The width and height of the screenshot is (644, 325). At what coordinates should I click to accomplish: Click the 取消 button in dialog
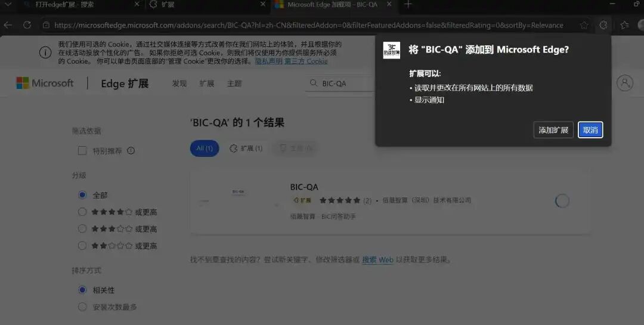590,130
